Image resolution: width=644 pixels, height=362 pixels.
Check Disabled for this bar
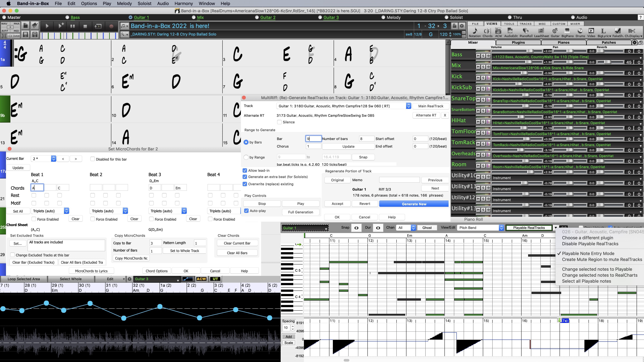(x=92, y=159)
